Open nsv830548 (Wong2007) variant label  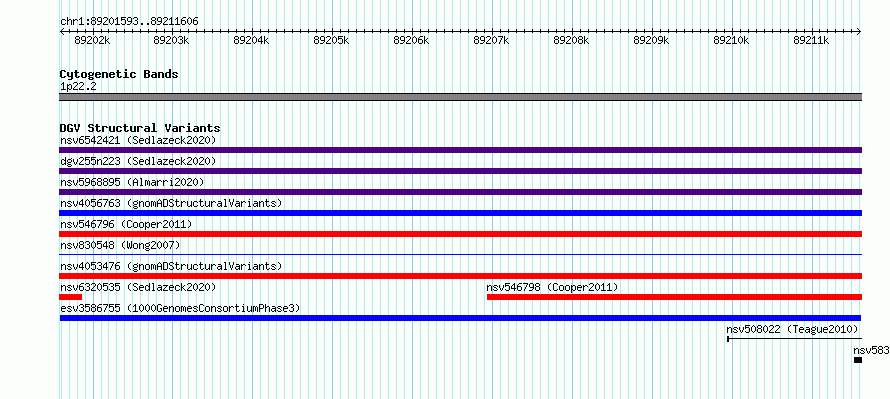[120, 245]
